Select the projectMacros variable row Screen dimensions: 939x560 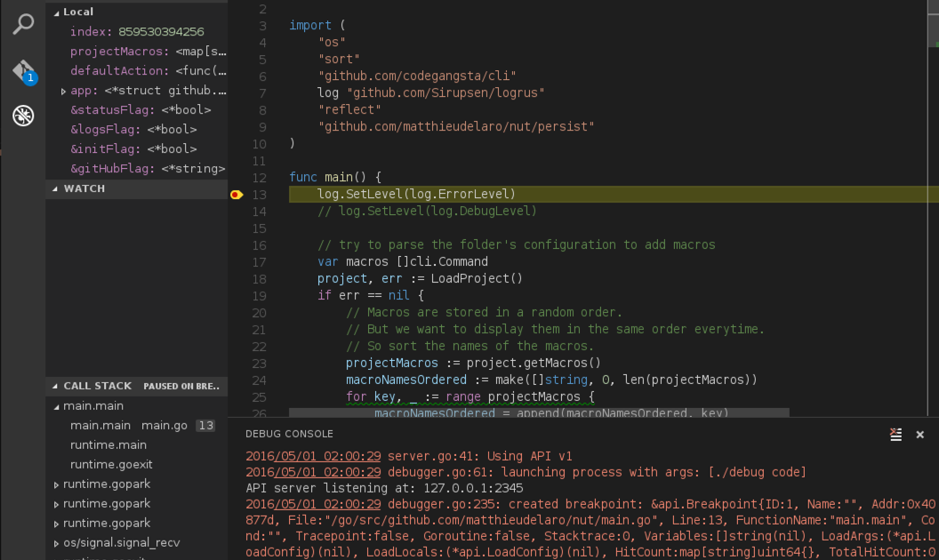click(x=137, y=52)
